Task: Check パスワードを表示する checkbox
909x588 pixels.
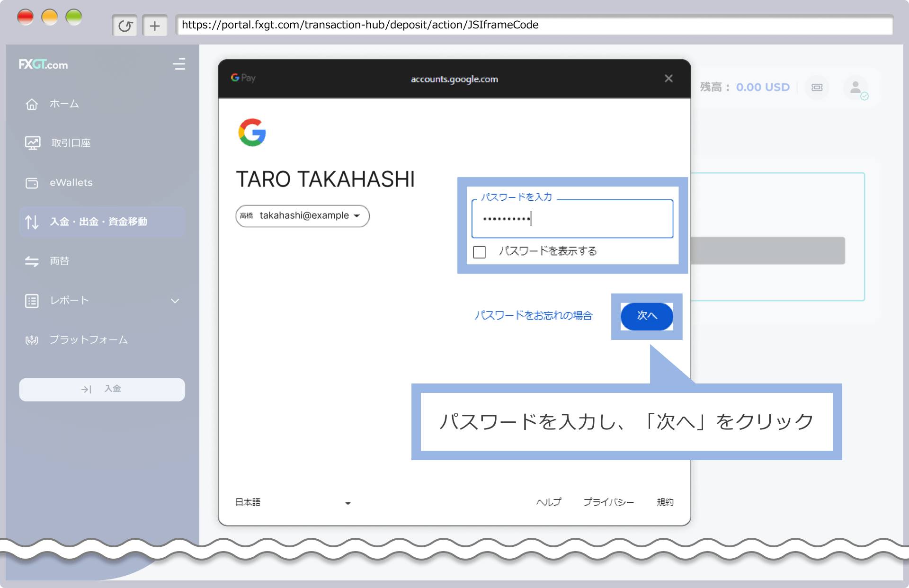Action: [x=479, y=252]
